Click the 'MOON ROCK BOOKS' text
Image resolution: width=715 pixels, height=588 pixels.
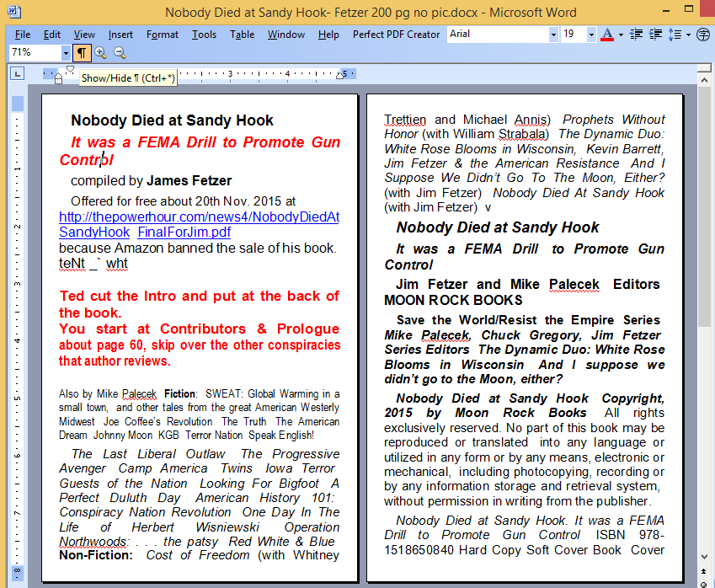[453, 300]
